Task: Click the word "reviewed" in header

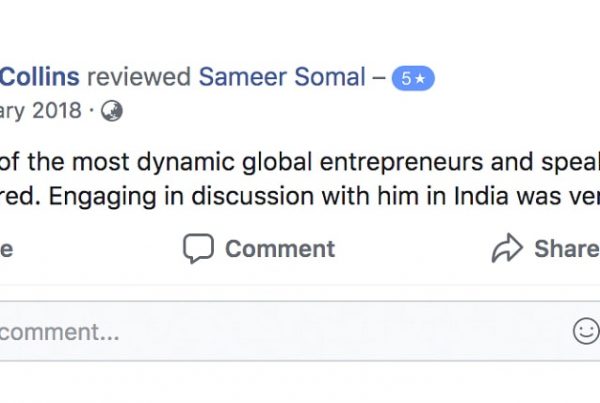Action: [139, 77]
